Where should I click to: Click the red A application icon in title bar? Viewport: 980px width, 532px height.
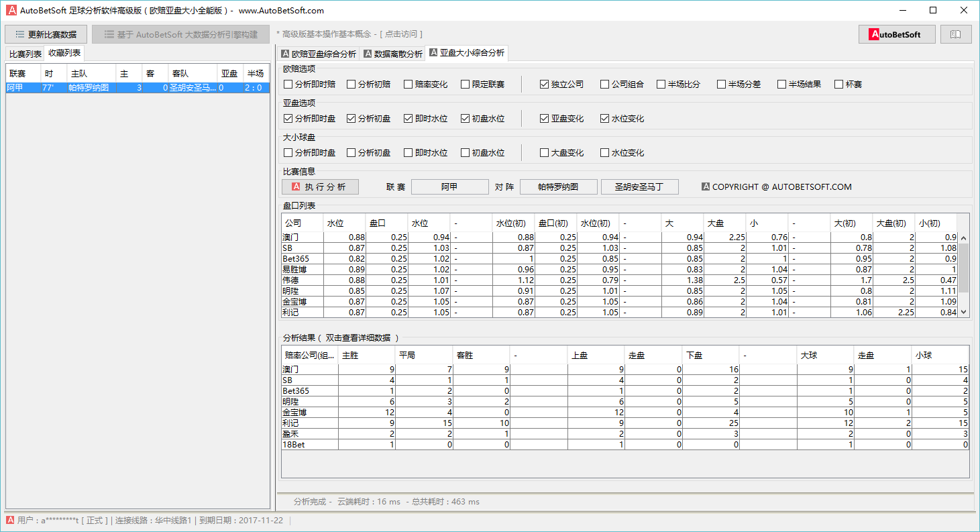(x=11, y=10)
